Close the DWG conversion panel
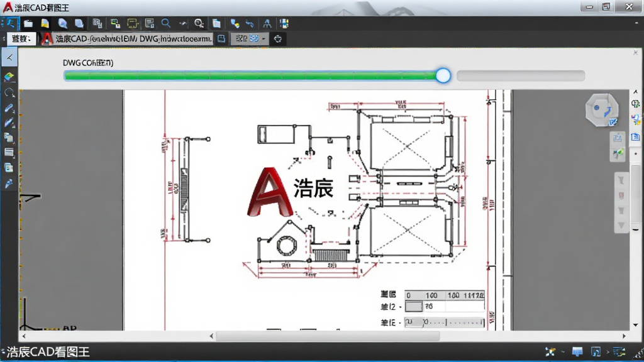The height and width of the screenshot is (362, 644). pyautogui.click(x=635, y=53)
